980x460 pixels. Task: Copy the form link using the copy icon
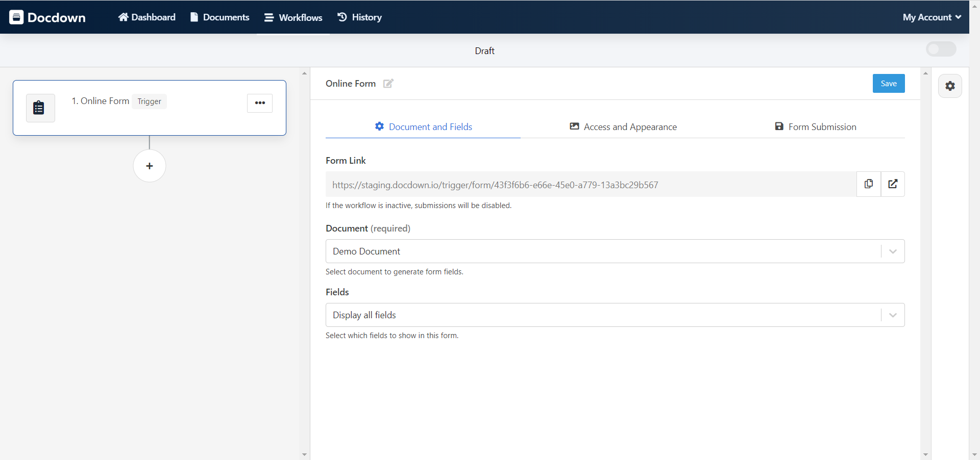(x=869, y=184)
